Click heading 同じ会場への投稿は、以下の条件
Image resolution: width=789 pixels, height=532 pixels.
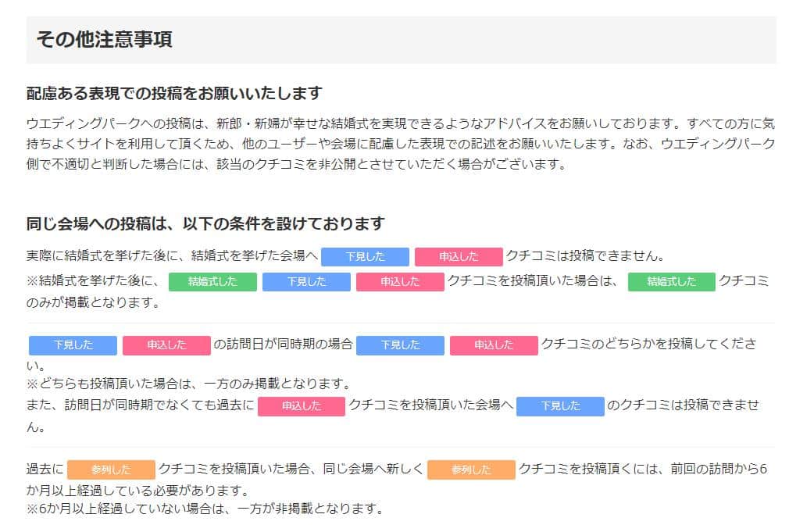[205, 223]
